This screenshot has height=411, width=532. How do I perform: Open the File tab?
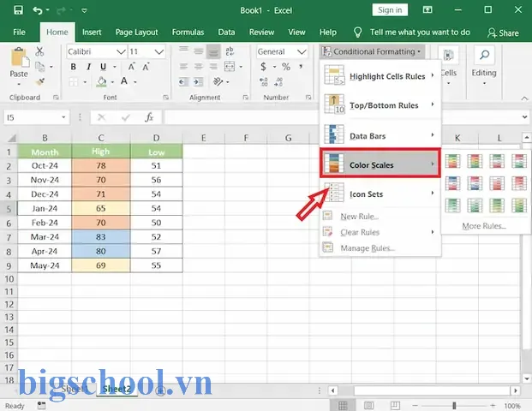click(19, 33)
